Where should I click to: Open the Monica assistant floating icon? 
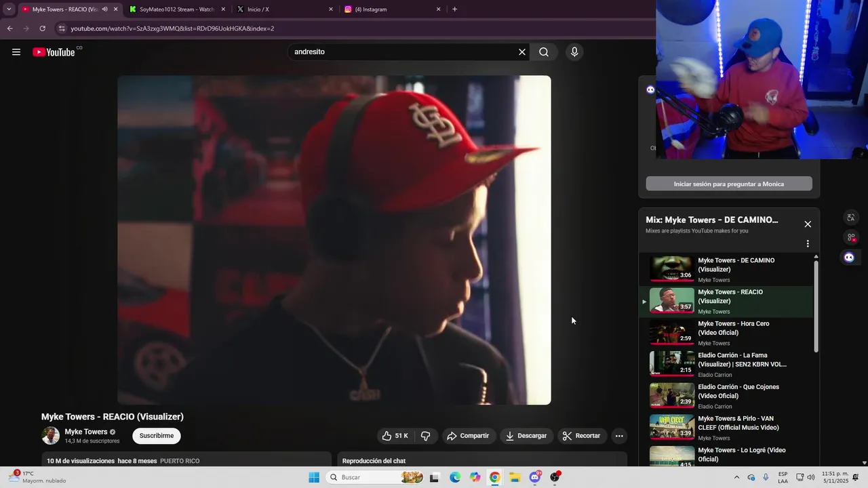(849, 257)
